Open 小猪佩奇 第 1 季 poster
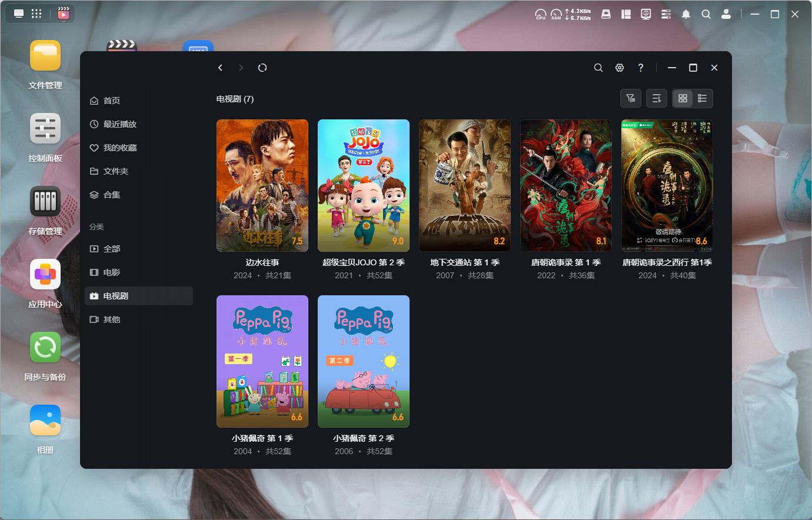 (262, 361)
